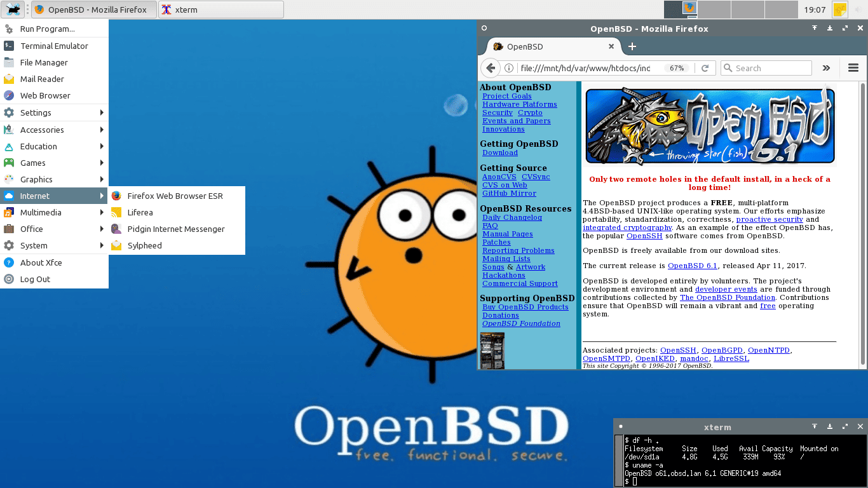This screenshot has width=868, height=488.
Task: Click the Liferea feed icon
Action: (116, 212)
